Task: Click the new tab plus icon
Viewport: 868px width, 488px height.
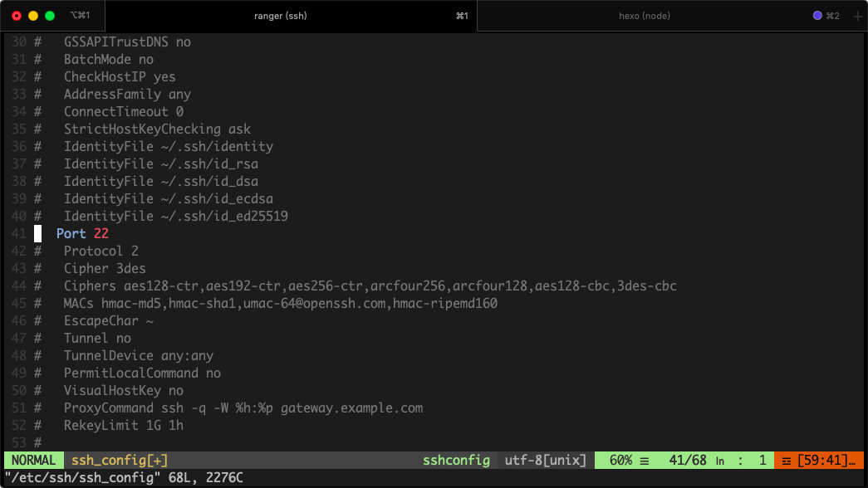Action: point(858,16)
